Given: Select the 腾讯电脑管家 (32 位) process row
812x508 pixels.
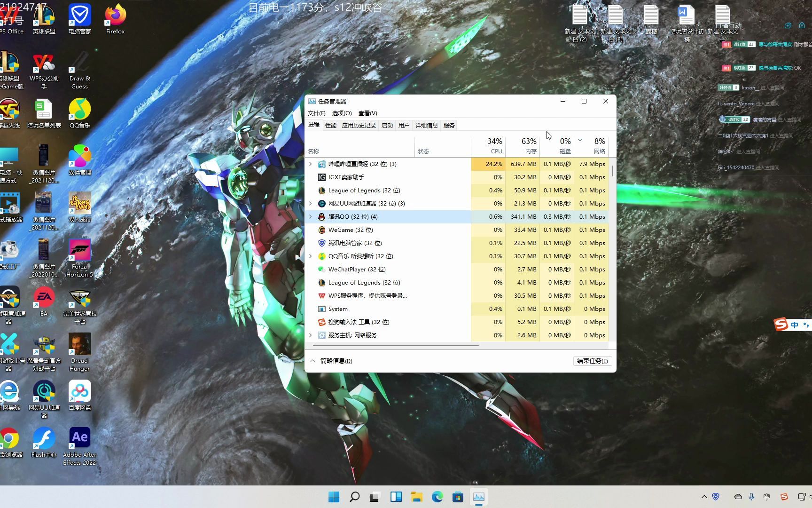Looking at the screenshot, I should [x=457, y=243].
